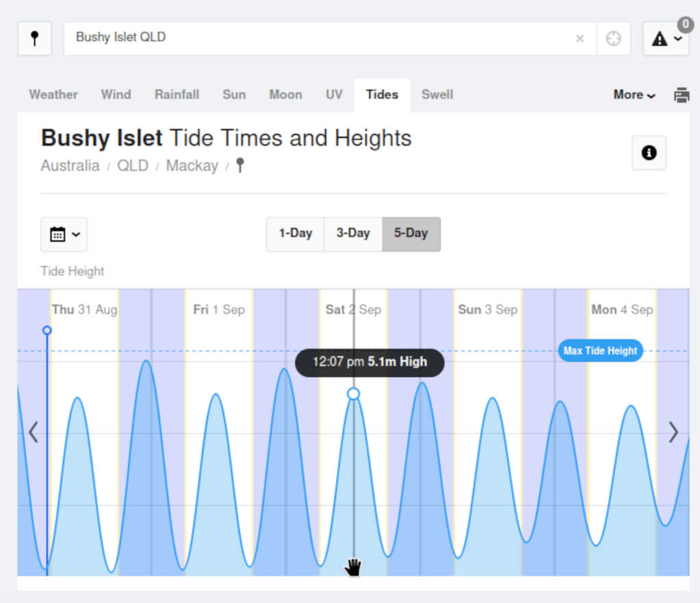Image resolution: width=700 pixels, height=603 pixels.
Task: Expand the More menu
Action: point(634,95)
